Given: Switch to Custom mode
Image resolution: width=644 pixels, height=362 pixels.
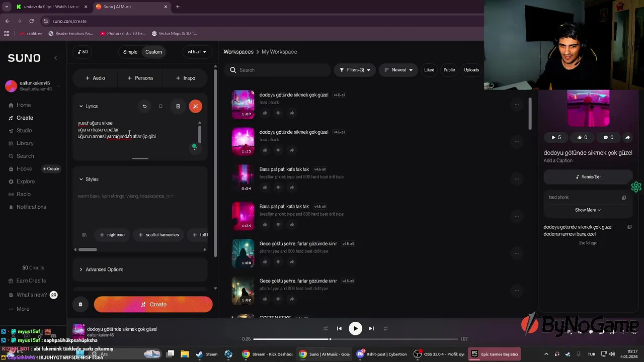Looking at the screenshot, I should tap(153, 52).
